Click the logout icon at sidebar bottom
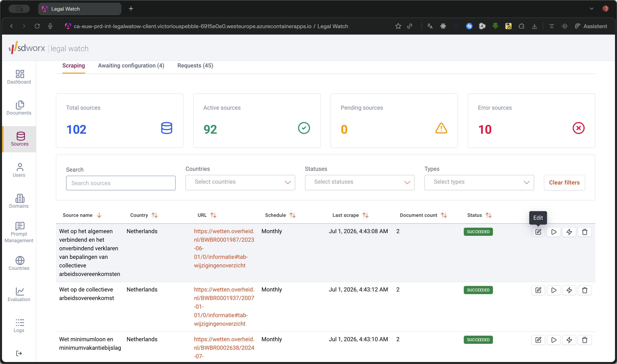Screen dimensions: 617x364 tap(19, 353)
